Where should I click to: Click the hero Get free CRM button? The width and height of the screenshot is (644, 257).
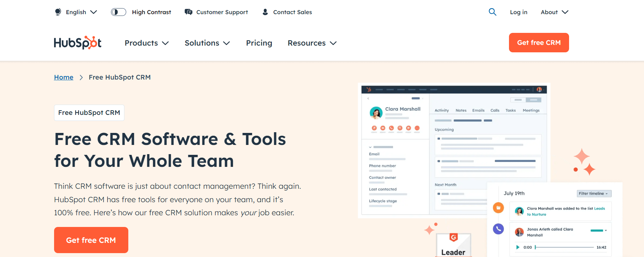91,240
